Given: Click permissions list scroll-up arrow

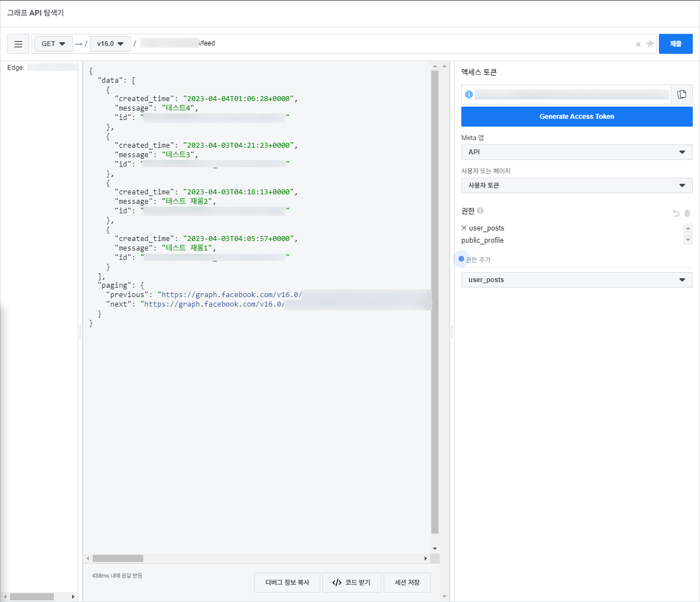Looking at the screenshot, I should pyautogui.click(x=688, y=228).
